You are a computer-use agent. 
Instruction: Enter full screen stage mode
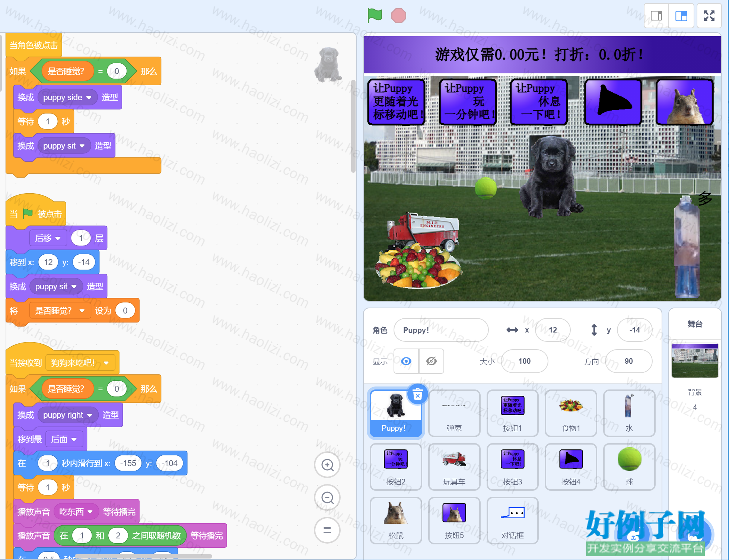pyautogui.click(x=709, y=16)
